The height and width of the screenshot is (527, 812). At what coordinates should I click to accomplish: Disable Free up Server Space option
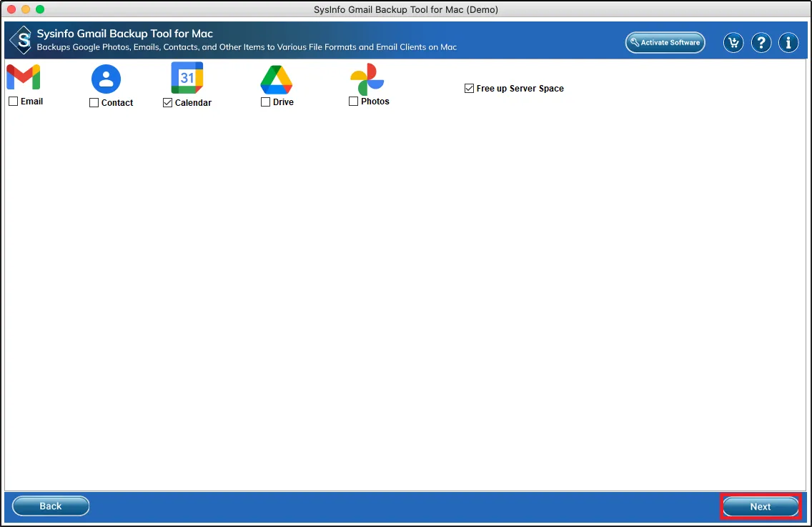tap(469, 89)
